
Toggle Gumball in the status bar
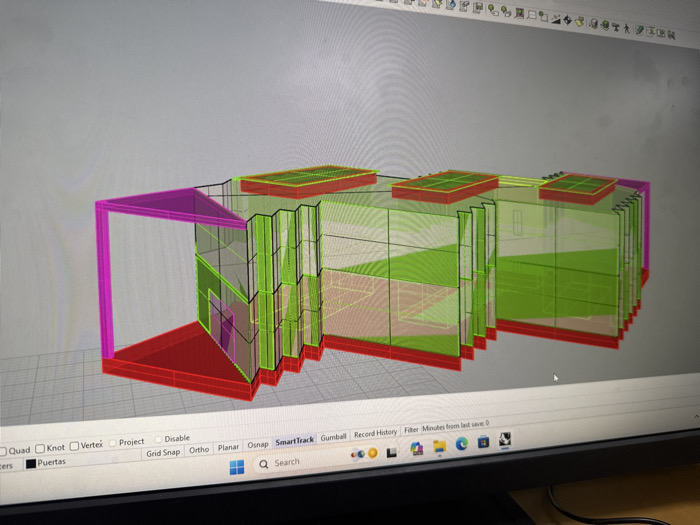(x=333, y=438)
